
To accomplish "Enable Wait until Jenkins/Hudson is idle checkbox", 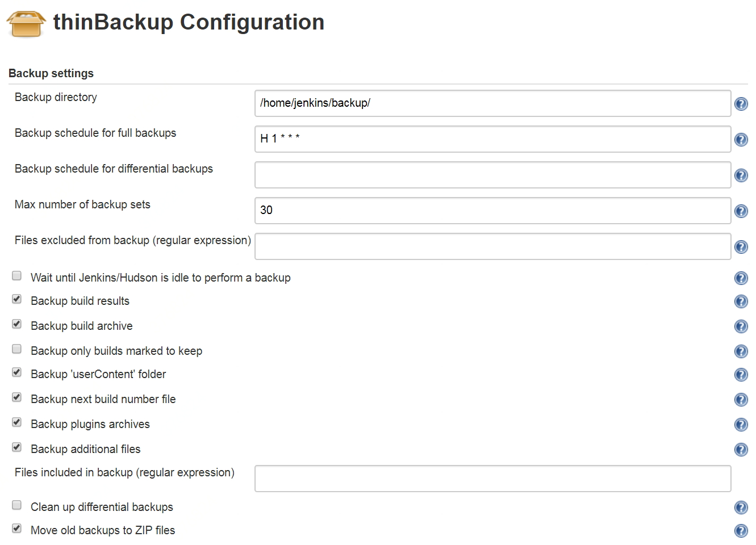I will [x=17, y=276].
